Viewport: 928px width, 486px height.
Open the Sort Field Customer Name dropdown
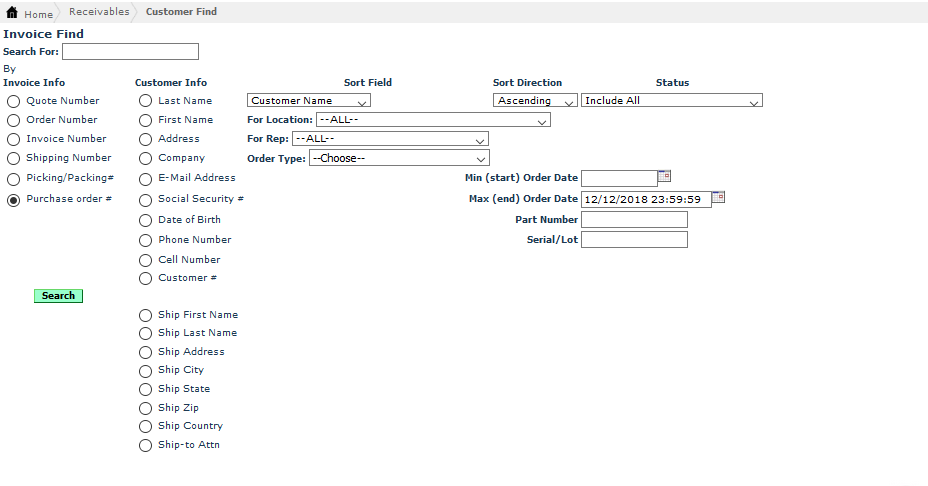[x=308, y=101]
